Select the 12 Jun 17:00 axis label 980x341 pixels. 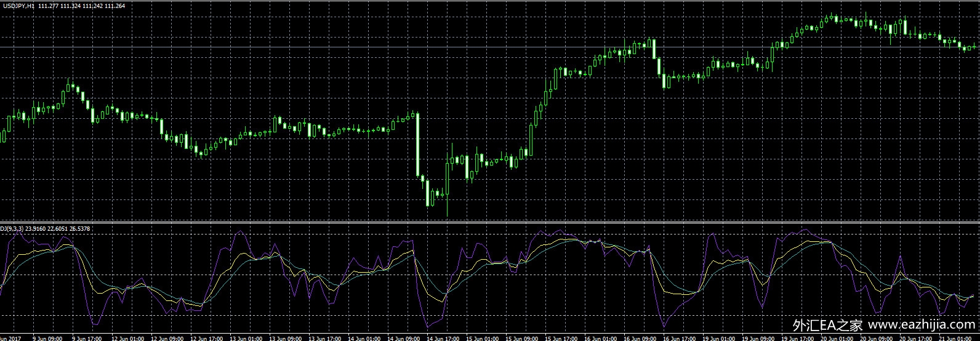click(x=206, y=338)
